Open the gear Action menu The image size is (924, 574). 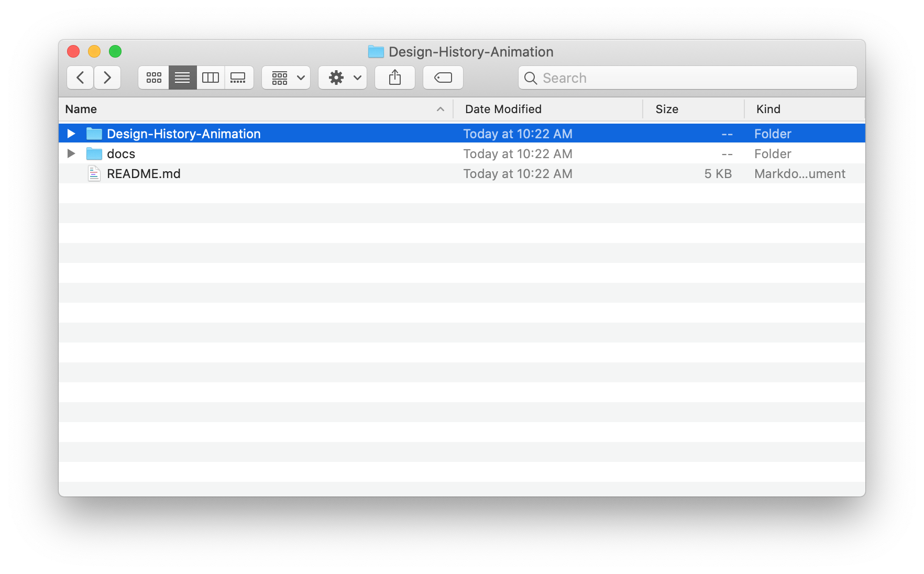pos(343,78)
